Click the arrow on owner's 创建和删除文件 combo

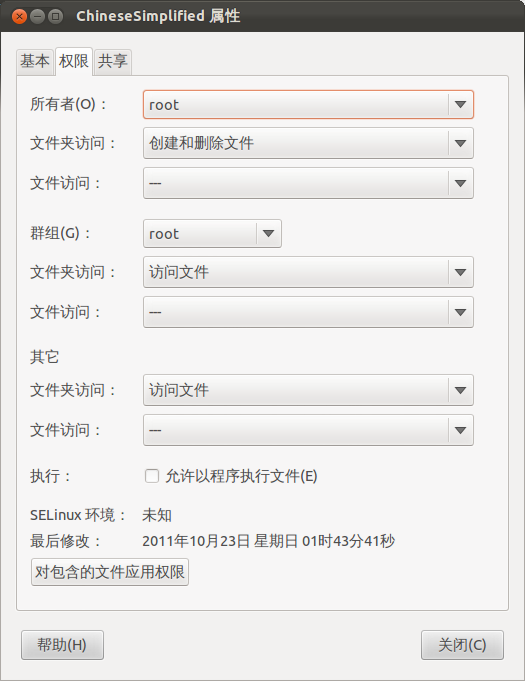point(460,143)
